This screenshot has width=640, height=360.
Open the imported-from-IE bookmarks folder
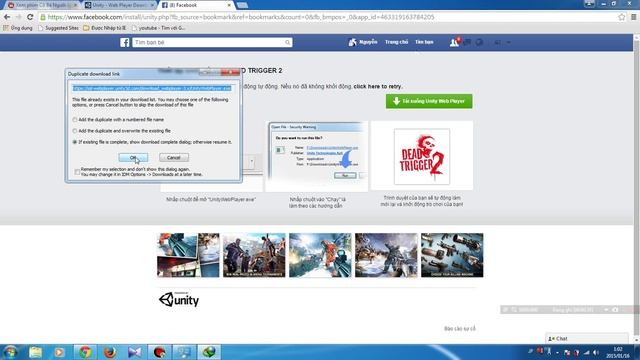[104, 28]
